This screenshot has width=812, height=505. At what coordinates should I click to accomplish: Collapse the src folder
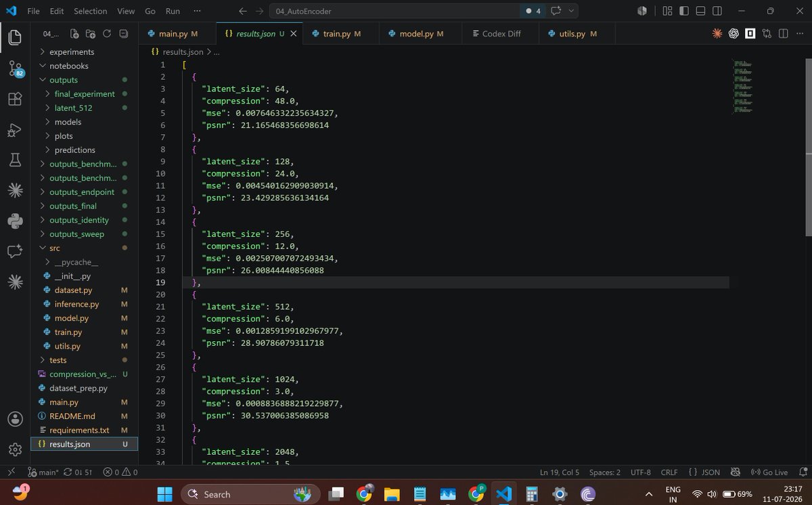(84, 248)
